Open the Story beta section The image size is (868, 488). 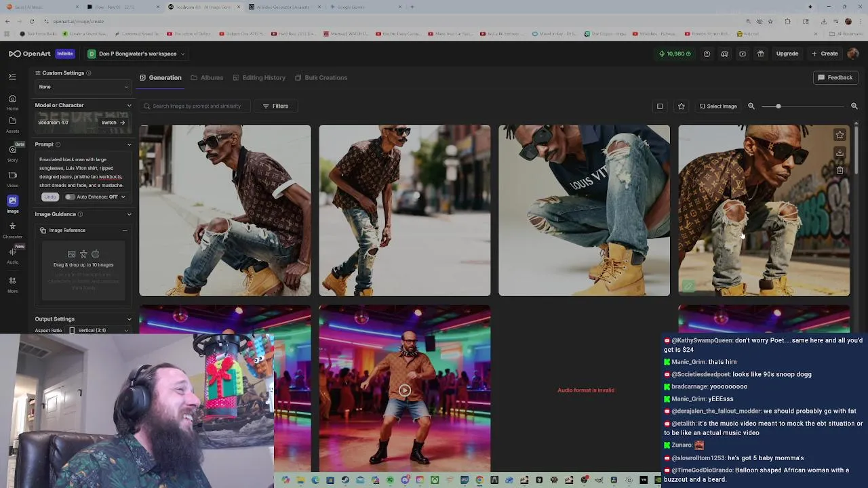[x=12, y=153]
